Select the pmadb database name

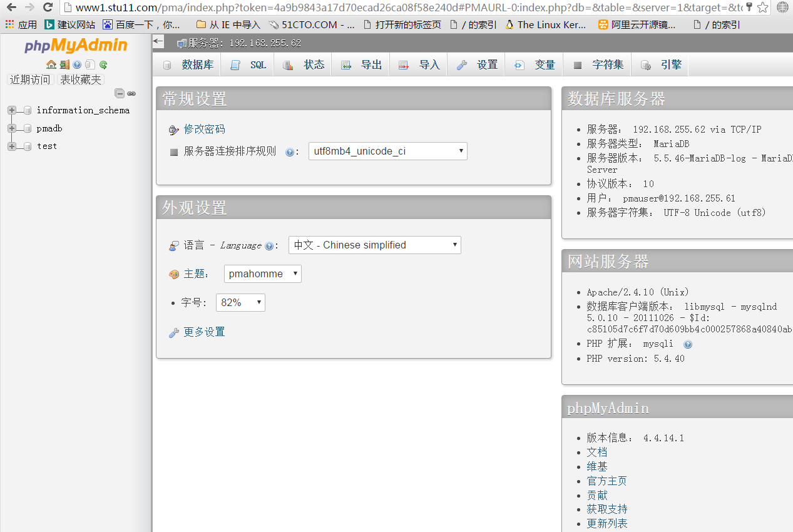49,128
